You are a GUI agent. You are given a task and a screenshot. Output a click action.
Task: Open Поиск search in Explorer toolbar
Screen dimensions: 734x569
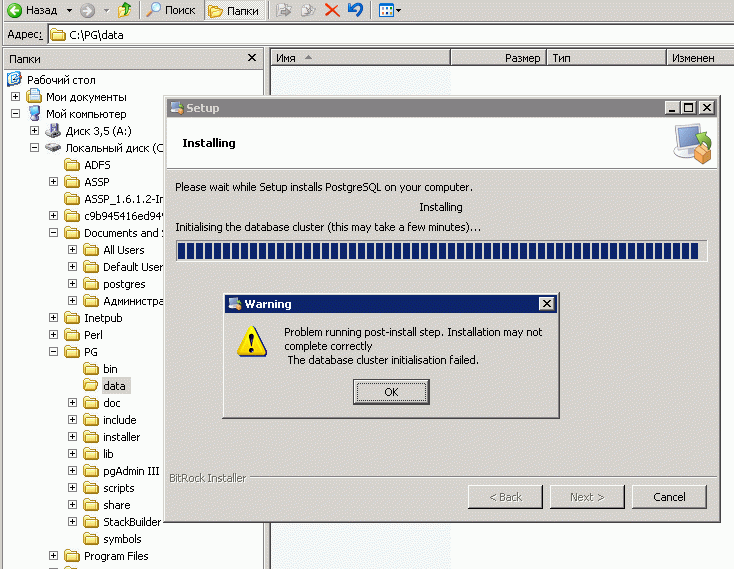pos(171,10)
